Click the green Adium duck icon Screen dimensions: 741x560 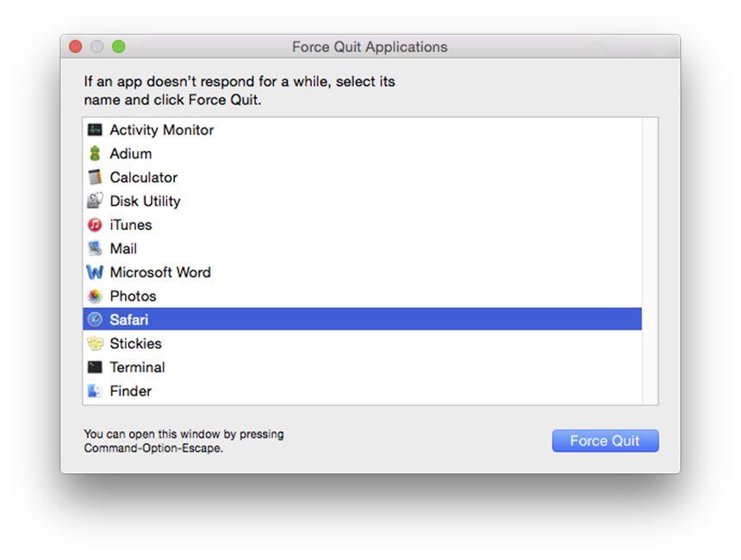[x=95, y=153]
